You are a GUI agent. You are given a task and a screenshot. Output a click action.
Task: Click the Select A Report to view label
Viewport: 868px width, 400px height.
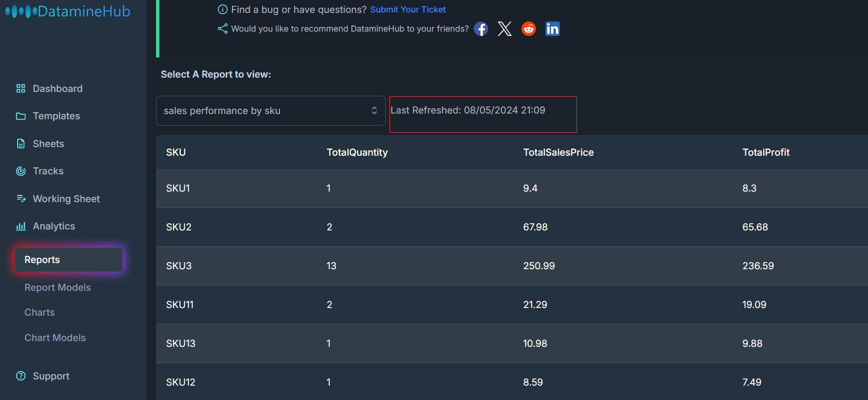pyautogui.click(x=216, y=74)
